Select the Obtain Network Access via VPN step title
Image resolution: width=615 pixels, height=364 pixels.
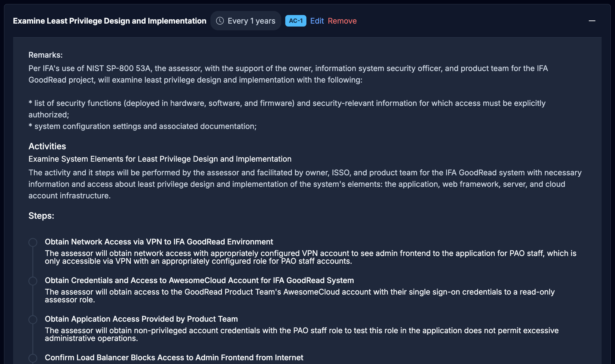(159, 242)
